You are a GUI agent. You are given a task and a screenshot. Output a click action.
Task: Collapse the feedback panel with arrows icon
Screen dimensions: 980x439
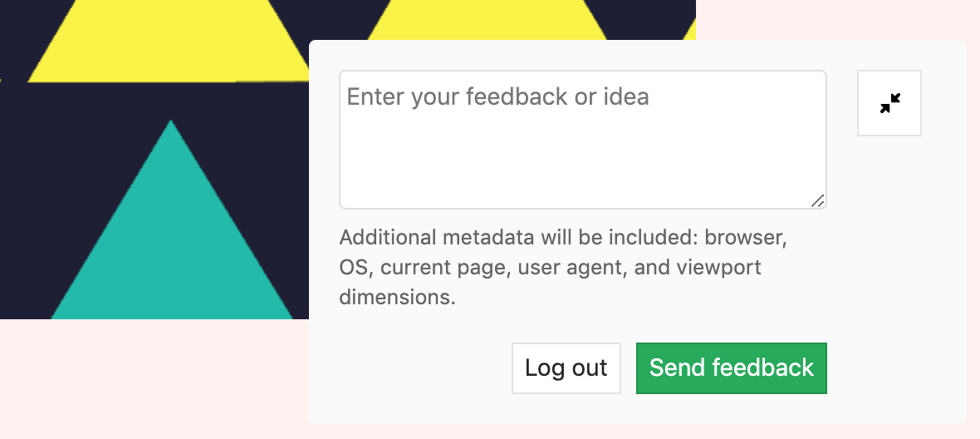click(x=889, y=103)
